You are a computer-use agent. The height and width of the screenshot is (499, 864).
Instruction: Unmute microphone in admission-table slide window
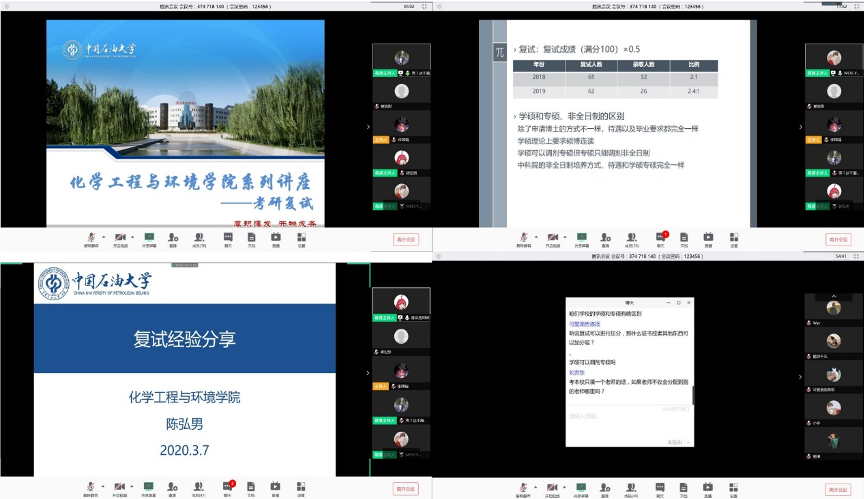[x=523, y=239]
